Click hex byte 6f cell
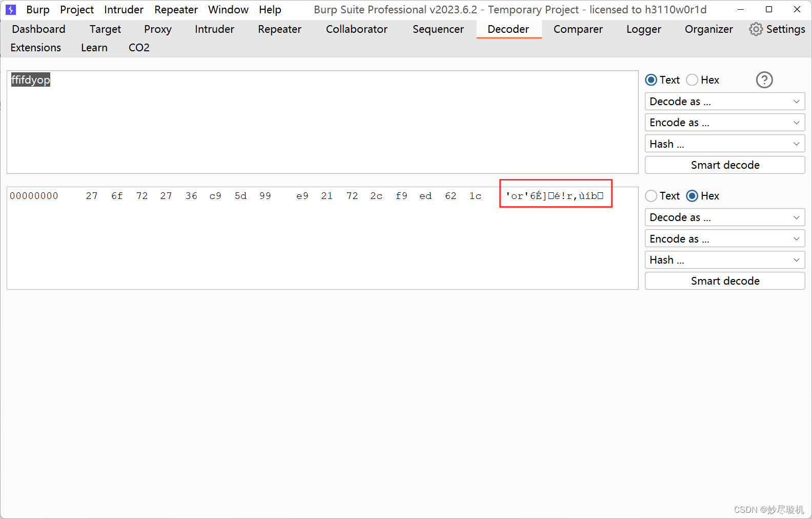Screen dimensions: 812x519 pos(117,196)
